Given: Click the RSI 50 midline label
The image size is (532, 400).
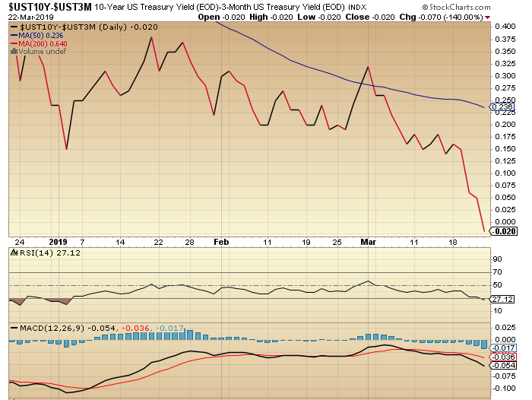Looking at the screenshot, I should click(497, 285).
